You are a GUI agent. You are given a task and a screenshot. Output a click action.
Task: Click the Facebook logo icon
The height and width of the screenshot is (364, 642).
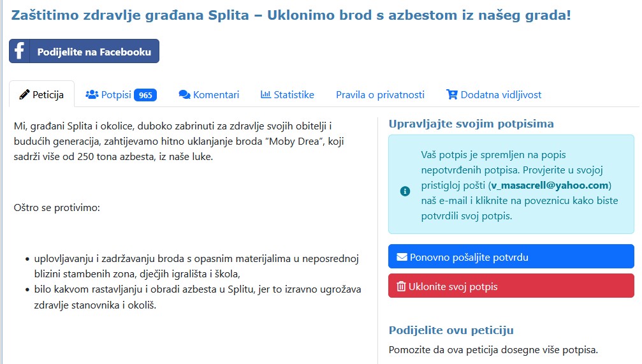pyautogui.click(x=19, y=51)
